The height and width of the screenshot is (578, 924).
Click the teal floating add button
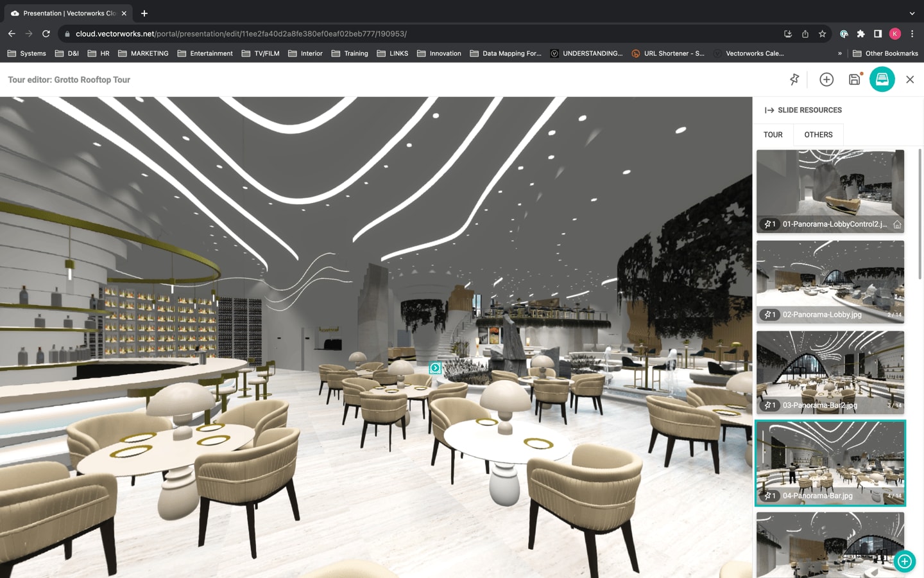905,561
